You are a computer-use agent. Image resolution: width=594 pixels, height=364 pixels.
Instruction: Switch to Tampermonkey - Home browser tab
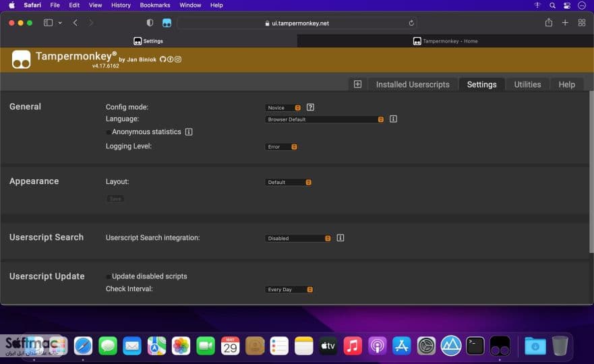[x=445, y=41]
